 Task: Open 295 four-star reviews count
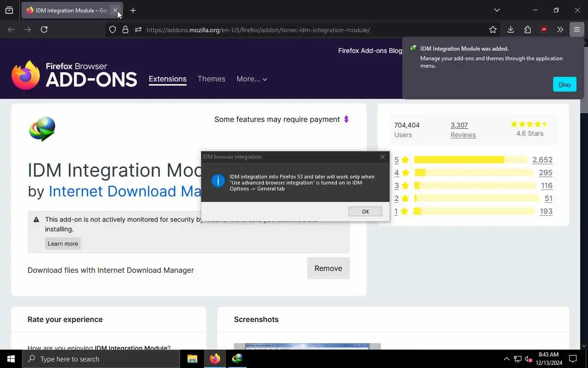546,172
